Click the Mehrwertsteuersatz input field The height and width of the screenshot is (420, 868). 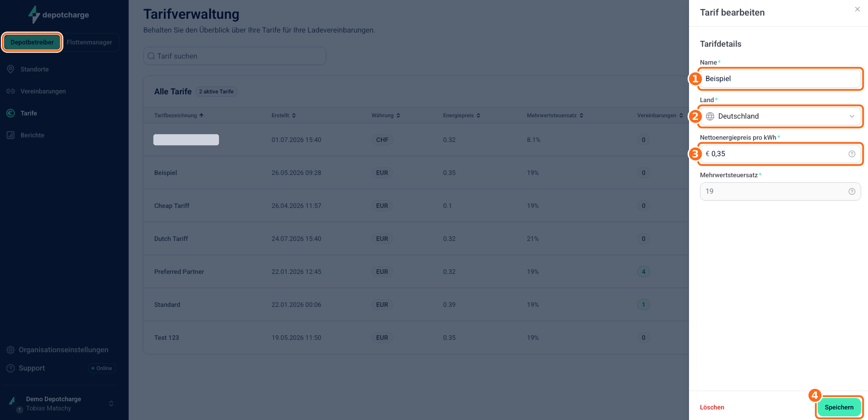point(780,191)
